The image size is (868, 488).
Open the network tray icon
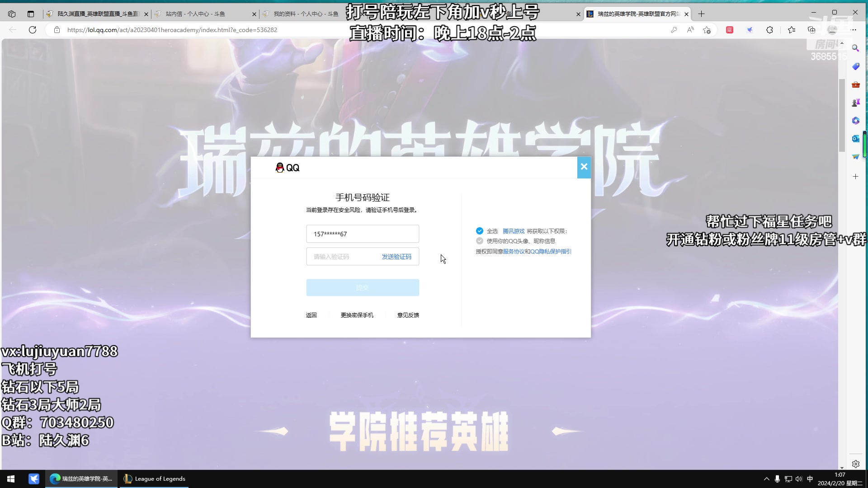788,479
